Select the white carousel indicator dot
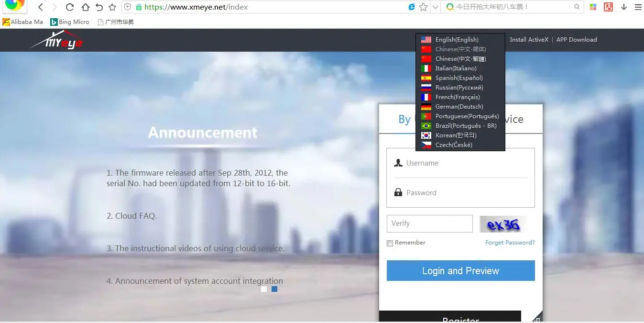 tap(264, 289)
